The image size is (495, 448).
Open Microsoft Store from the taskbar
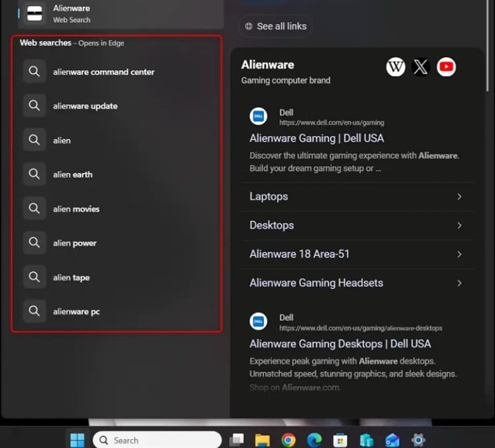[340, 440]
